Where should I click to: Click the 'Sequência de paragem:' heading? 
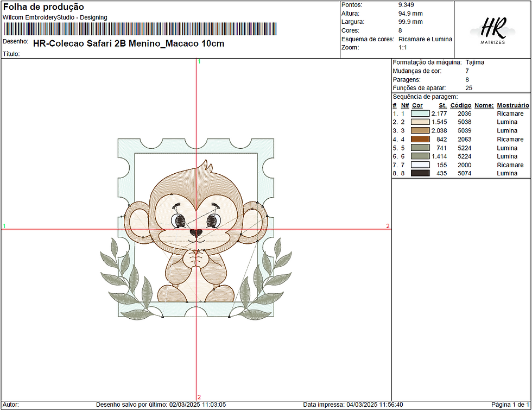425,97
